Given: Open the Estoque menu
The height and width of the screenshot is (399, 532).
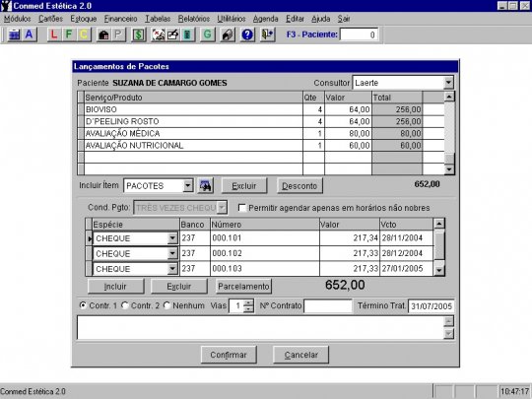Looking at the screenshot, I should [84, 19].
